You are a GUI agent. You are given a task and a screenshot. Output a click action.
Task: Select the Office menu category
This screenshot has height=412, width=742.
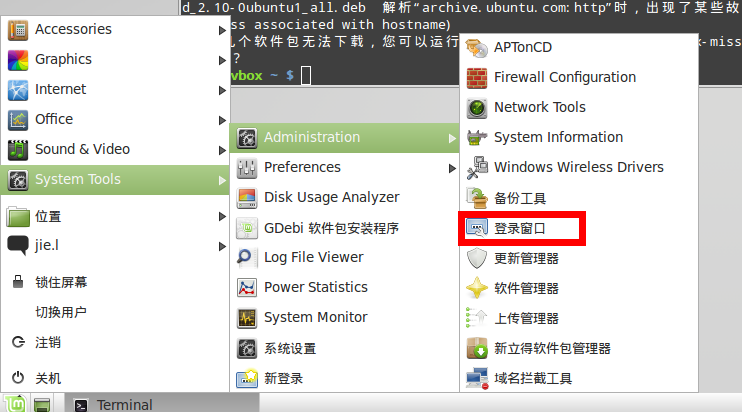[54, 119]
